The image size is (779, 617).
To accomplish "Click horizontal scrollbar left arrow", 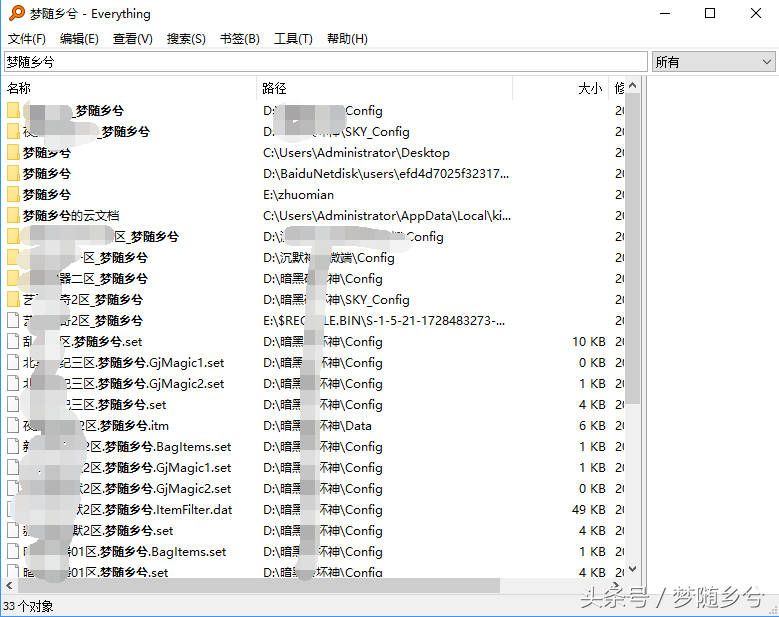I will 9,586.
